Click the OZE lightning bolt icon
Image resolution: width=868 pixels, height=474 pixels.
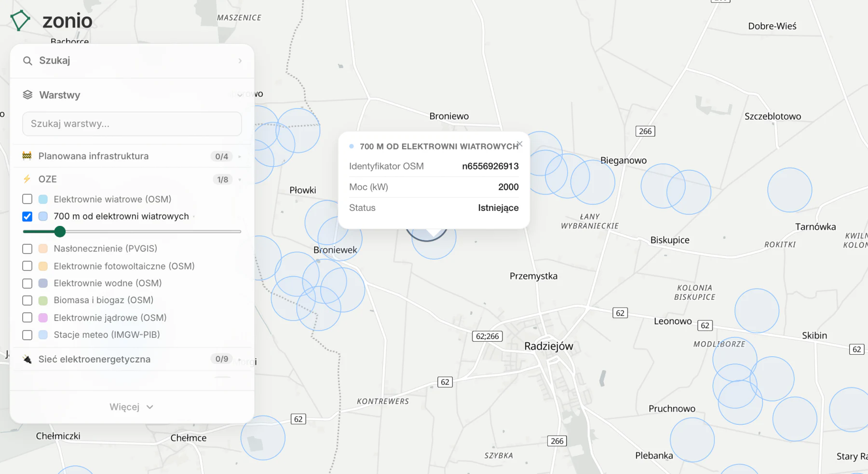[27, 179]
